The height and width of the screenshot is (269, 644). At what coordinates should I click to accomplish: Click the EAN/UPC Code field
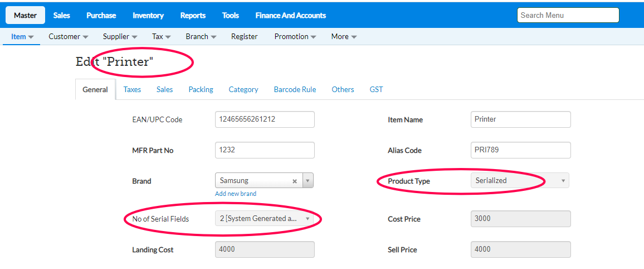pos(265,119)
